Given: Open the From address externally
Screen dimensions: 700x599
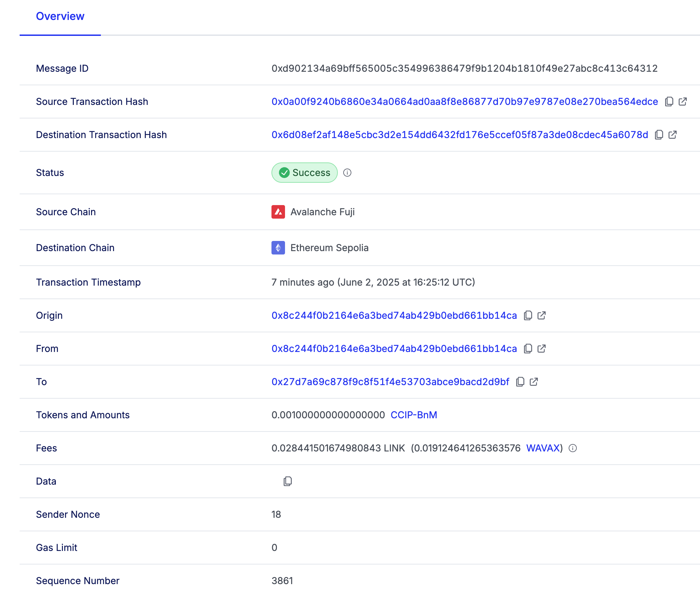Looking at the screenshot, I should tap(542, 348).
